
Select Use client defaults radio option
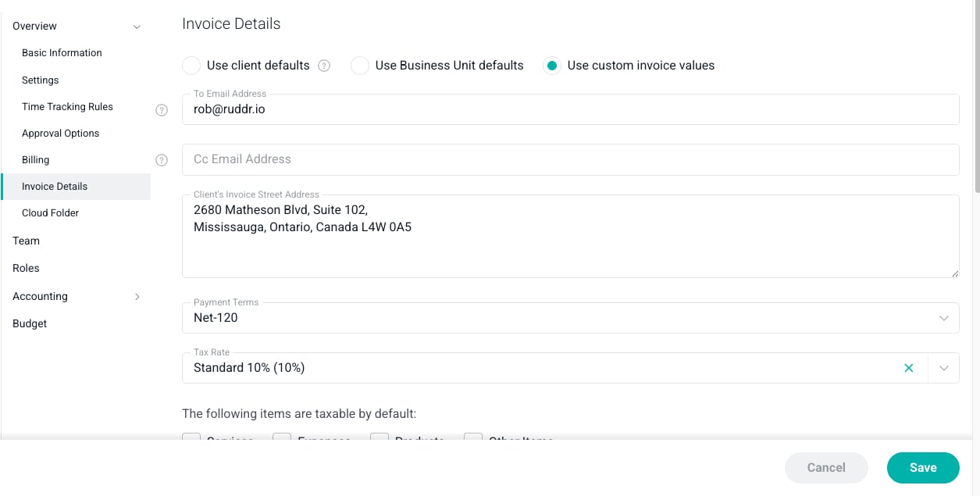tap(191, 66)
